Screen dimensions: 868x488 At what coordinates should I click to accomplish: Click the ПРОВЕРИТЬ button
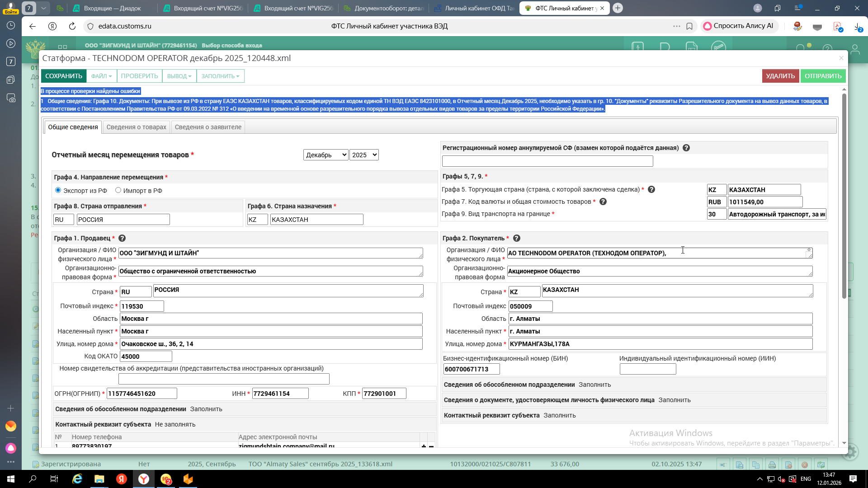click(139, 76)
